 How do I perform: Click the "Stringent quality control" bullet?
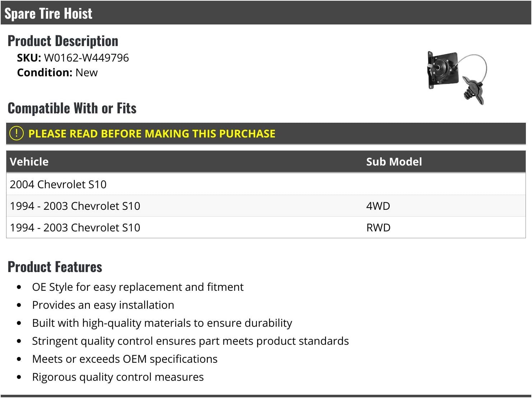click(x=191, y=341)
